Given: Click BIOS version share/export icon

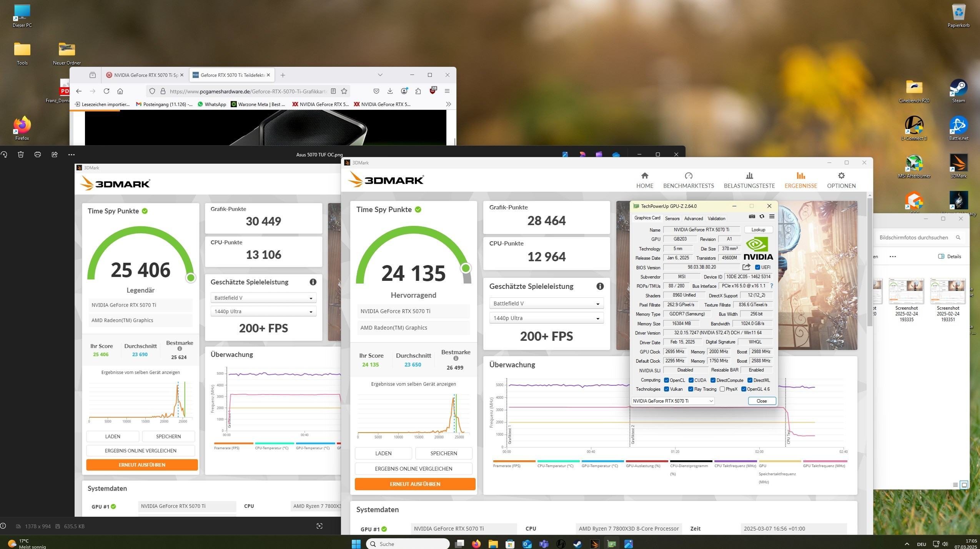Looking at the screenshot, I should (746, 267).
